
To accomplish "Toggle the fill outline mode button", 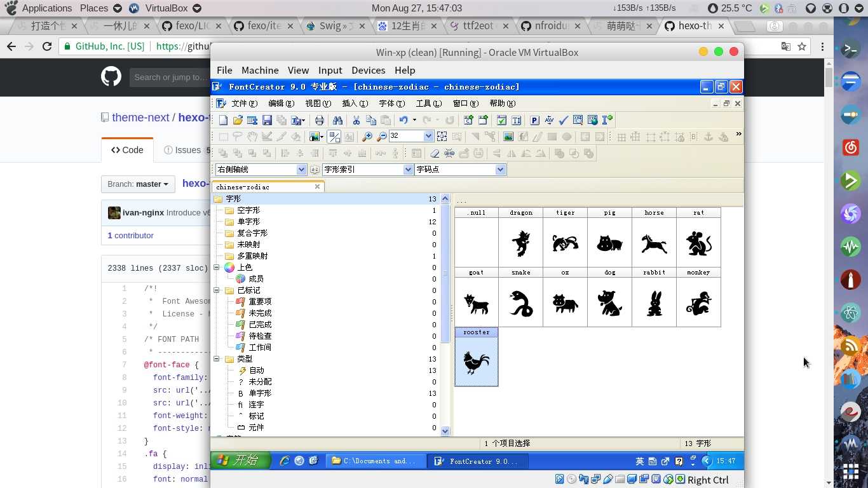I will tap(334, 137).
